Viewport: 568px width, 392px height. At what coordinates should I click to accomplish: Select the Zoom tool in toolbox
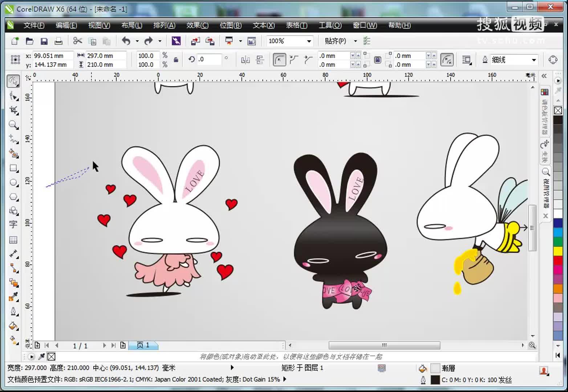pos(13,125)
